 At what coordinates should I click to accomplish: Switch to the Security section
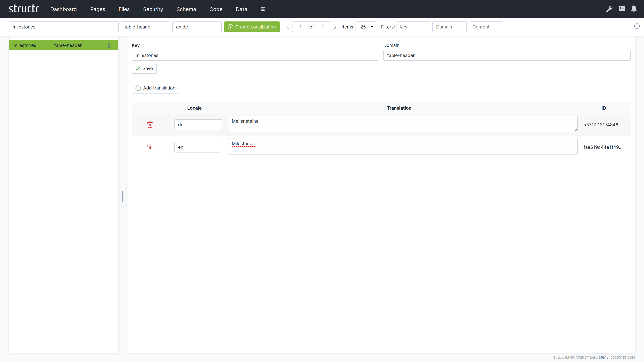(x=153, y=9)
